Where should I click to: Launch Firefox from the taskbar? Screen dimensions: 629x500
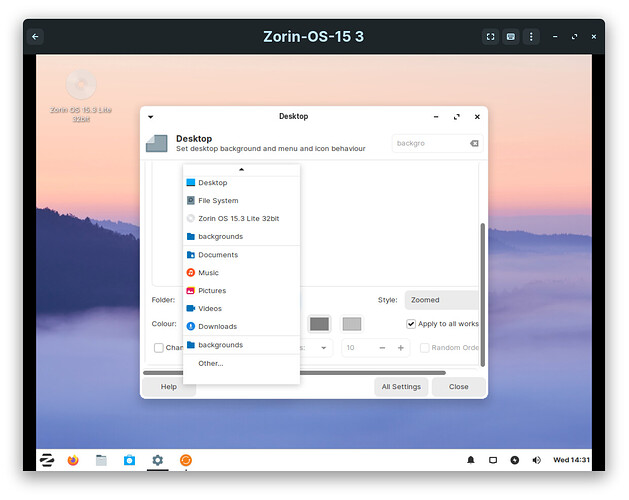[x=73, y=460]
